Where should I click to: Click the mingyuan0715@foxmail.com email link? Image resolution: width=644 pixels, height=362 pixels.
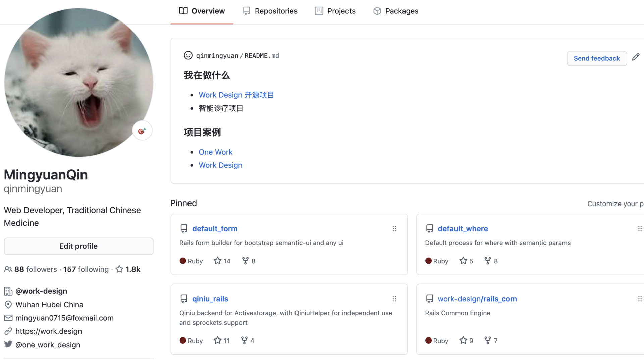(x=64, y=318)
